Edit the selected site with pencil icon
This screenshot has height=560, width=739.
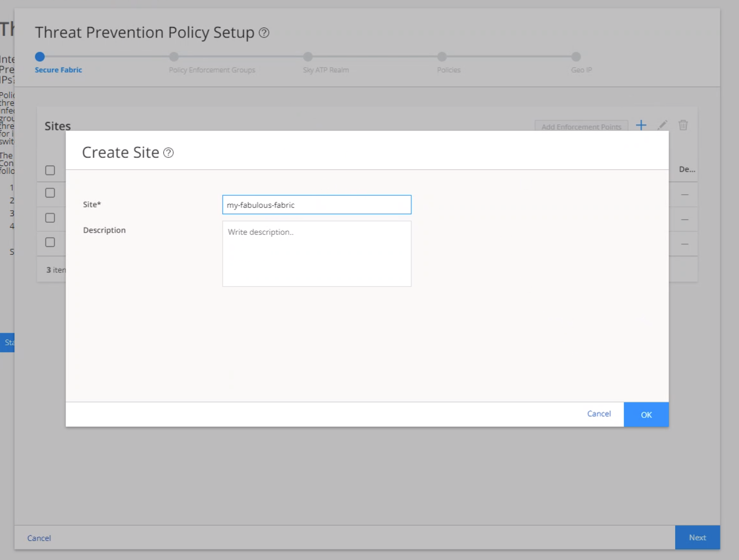tap(662, 125)
